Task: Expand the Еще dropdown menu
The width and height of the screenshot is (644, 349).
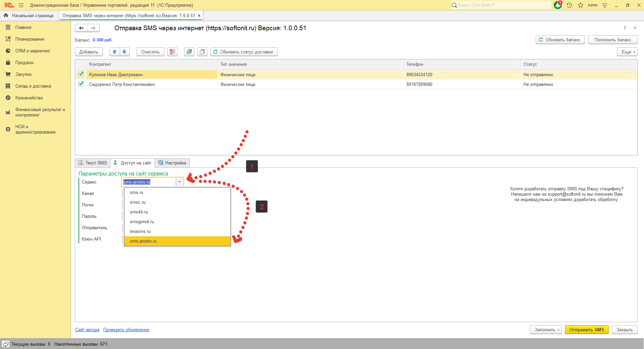Action: tap(627, 52)
